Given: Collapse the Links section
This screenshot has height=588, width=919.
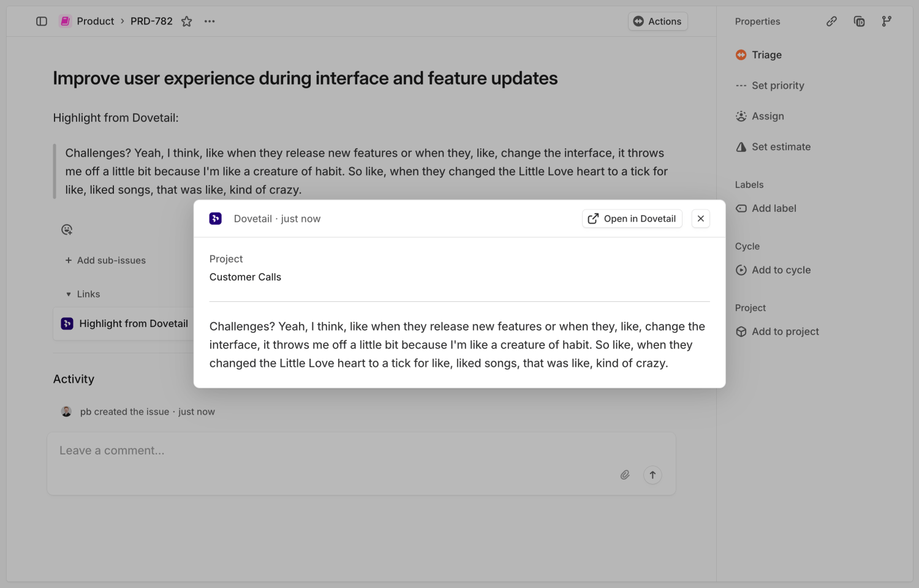Looking at the screenshot, I should (x=83, y=294).
